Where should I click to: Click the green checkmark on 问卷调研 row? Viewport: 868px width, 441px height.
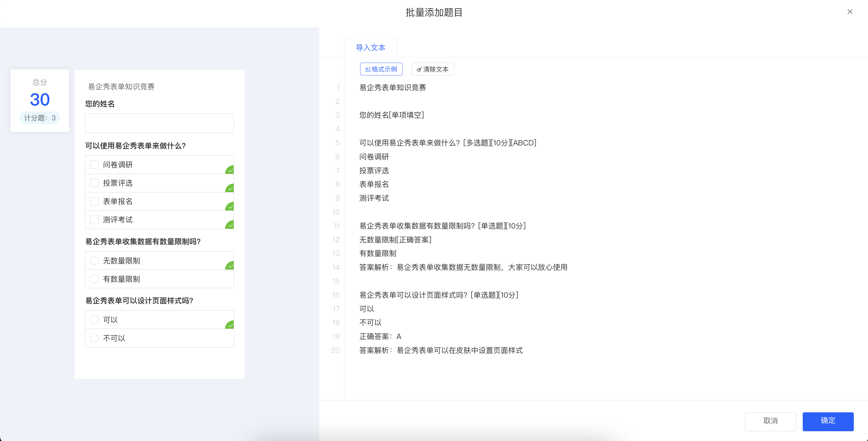click(x=230, y=170)
